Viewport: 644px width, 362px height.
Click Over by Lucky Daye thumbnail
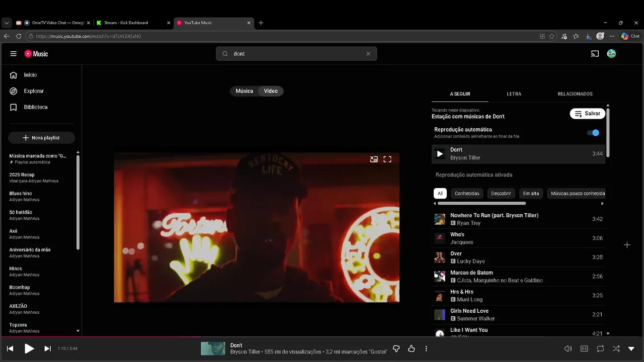click(440, 257)
